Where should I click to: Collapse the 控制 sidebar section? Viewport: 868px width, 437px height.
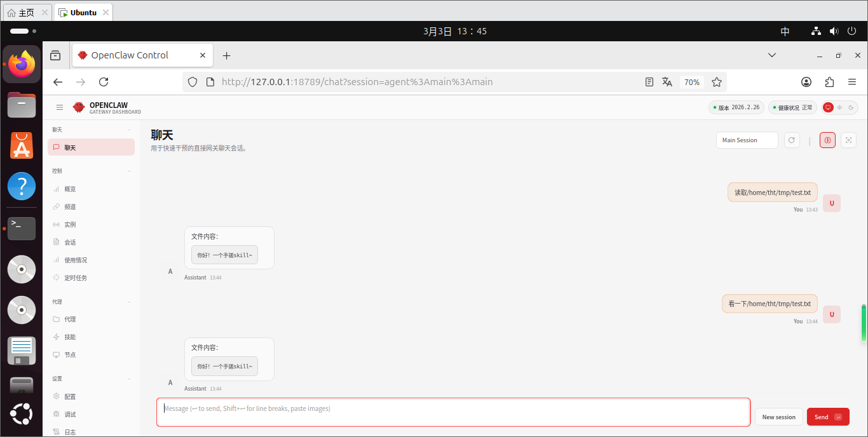(x=129, y=171)
